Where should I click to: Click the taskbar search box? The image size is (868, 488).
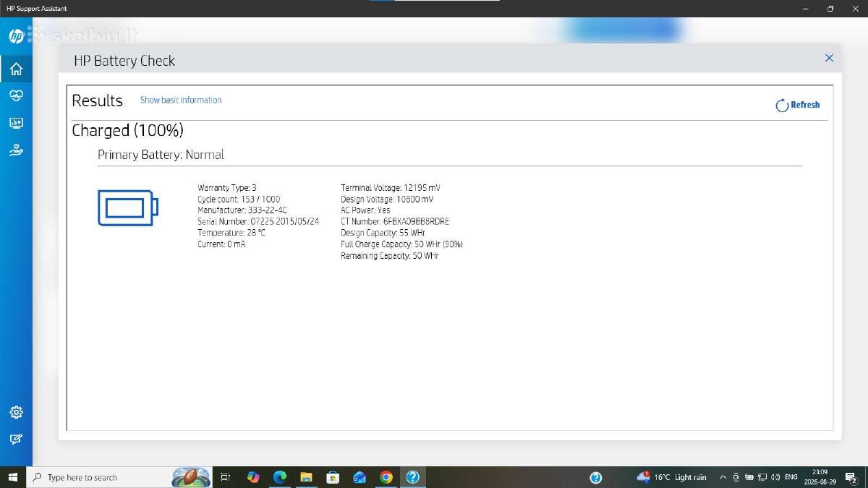(x=119, y=477)
